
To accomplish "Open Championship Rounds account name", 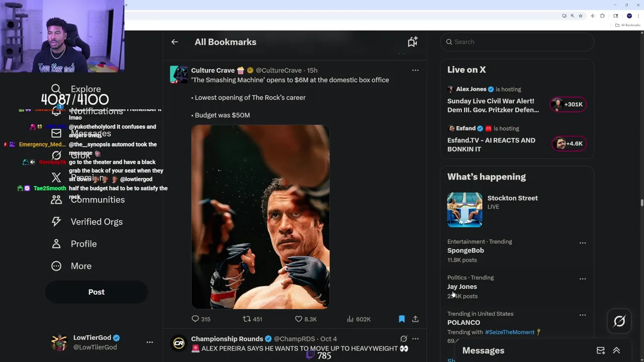I will [227, 339].
